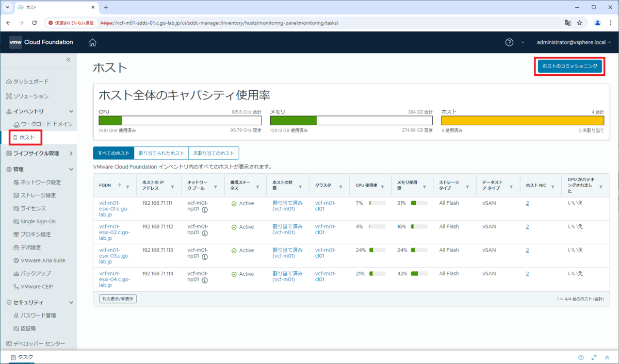619x364 pixels.
Task: Open 割り当て済み (vcf-m01) link for 192.168.71.114
Action: (287, 276)
